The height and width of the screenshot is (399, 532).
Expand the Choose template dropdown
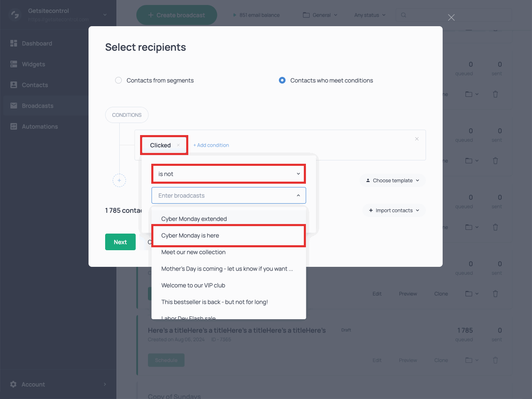click(392, 180)
